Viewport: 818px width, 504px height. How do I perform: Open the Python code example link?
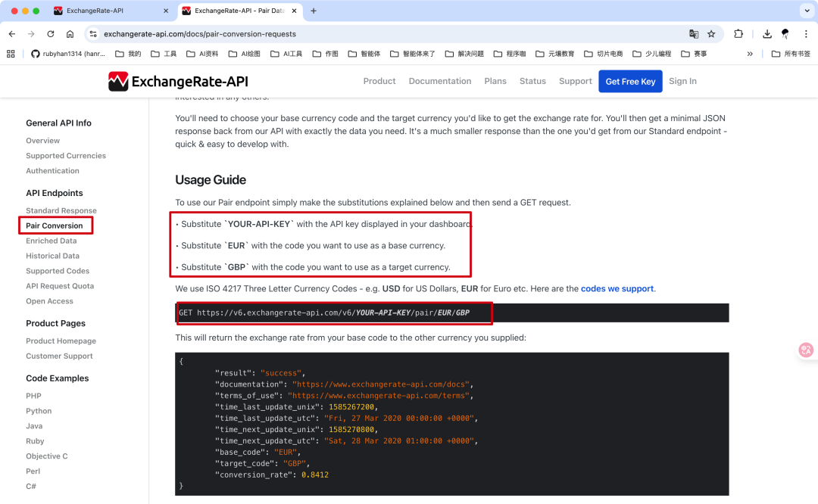[x=39, y=411]
